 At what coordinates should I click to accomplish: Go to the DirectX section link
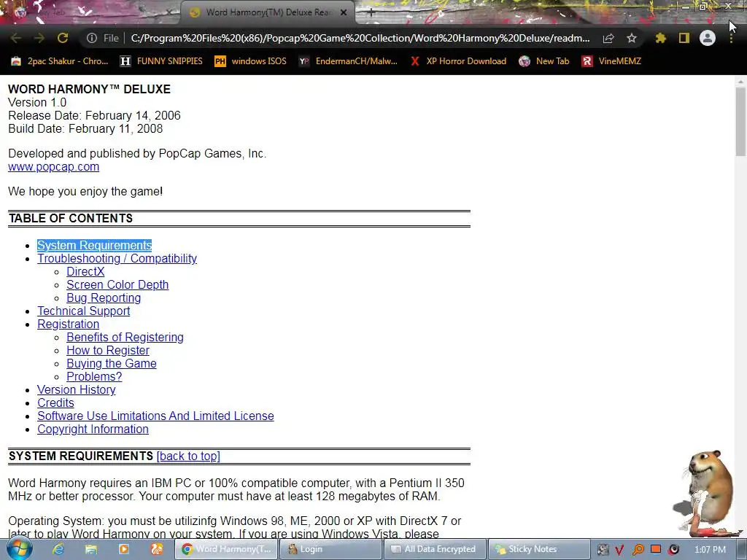85,271
